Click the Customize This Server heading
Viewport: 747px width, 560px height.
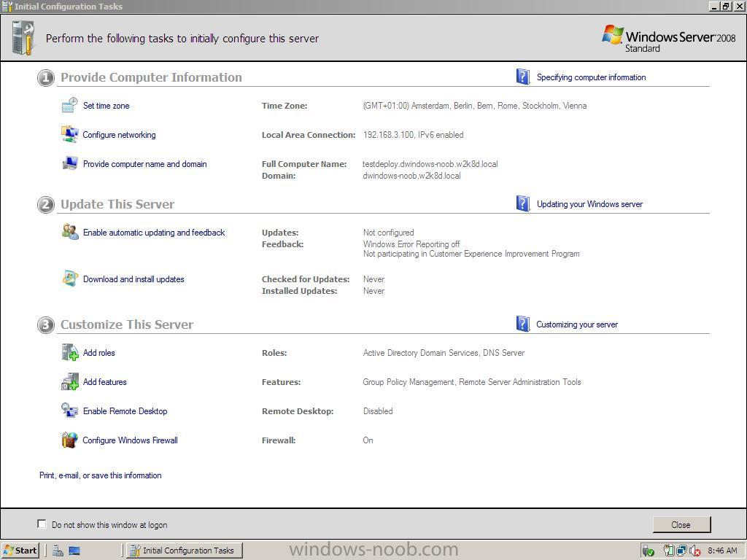tap(127, 324)
